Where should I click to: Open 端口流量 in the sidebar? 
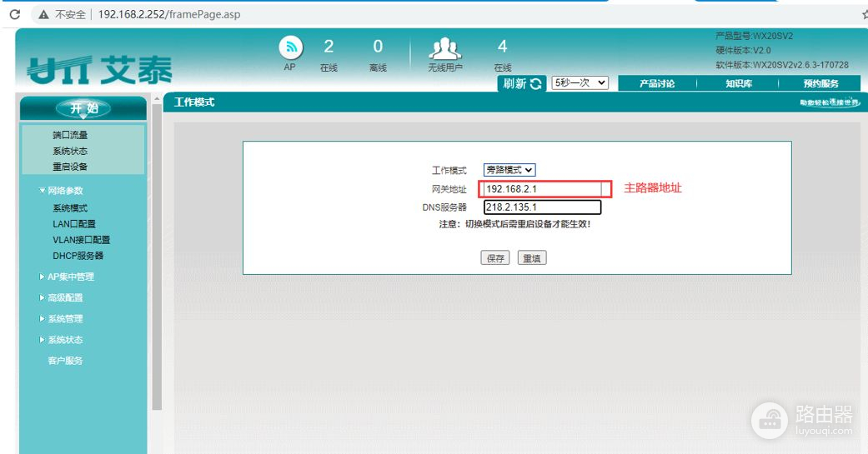70,135
